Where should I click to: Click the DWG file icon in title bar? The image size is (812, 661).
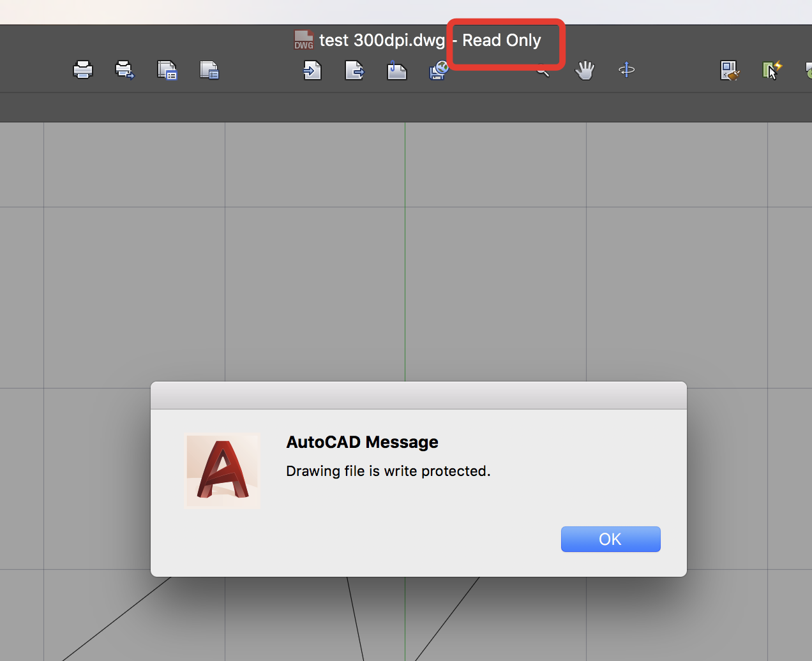(303, 40)
